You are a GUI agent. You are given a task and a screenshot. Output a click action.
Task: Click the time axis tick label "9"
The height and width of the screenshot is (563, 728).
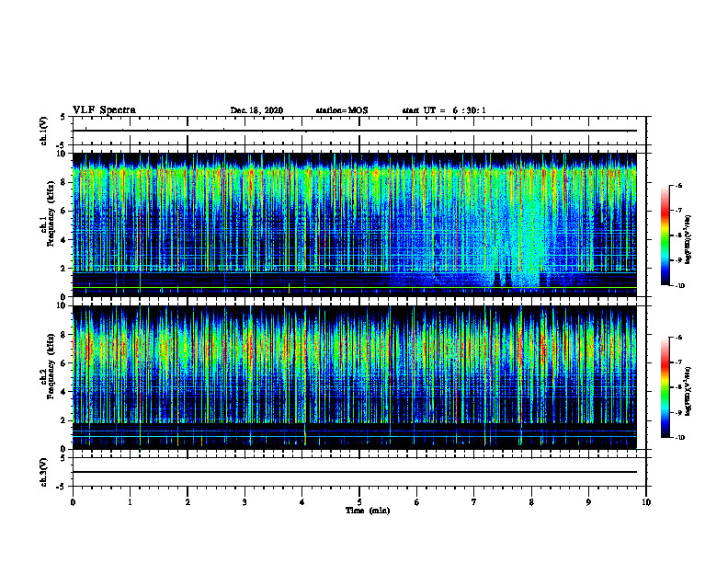point(588,502)
